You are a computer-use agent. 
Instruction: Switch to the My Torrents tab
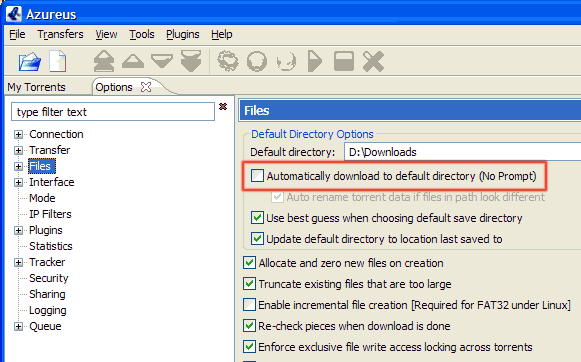[36, 87]
